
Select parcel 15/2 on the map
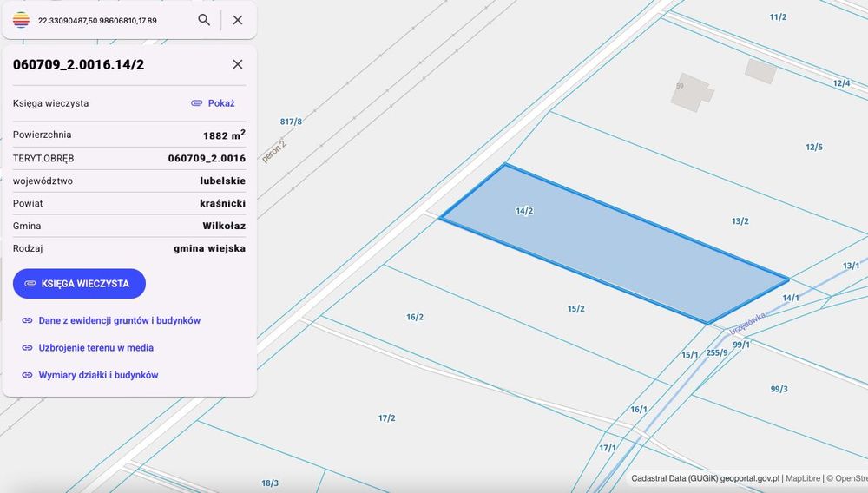tap(575, 309)
